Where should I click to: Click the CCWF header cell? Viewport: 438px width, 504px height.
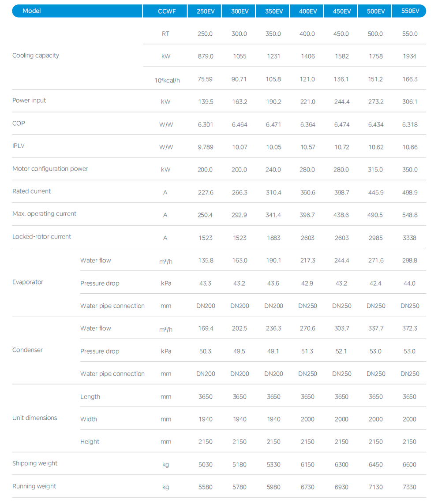point(166,11)
